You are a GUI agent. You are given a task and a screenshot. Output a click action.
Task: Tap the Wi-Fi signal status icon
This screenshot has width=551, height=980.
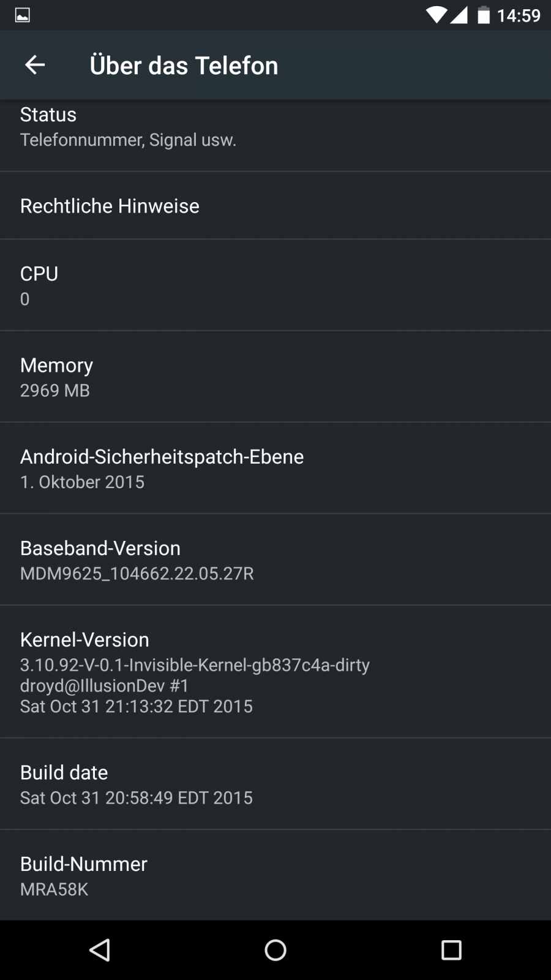pos(436,15)
